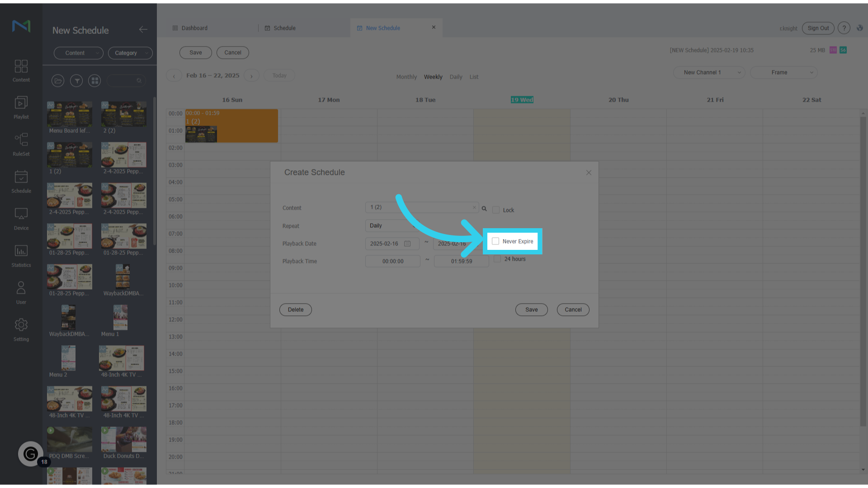Viewport: 868px width, 488px height.
Task: Check the 24 hours checkbox
Action: 497,259
